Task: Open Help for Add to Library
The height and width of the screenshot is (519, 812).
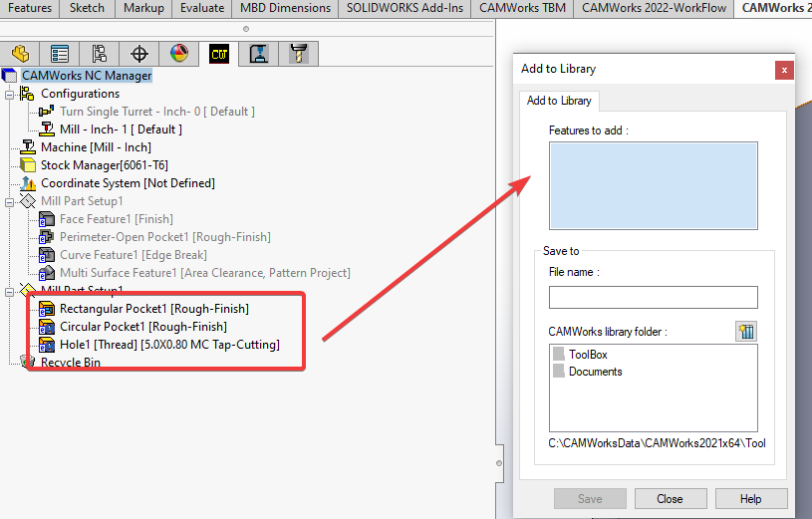Action: point(751,499)
